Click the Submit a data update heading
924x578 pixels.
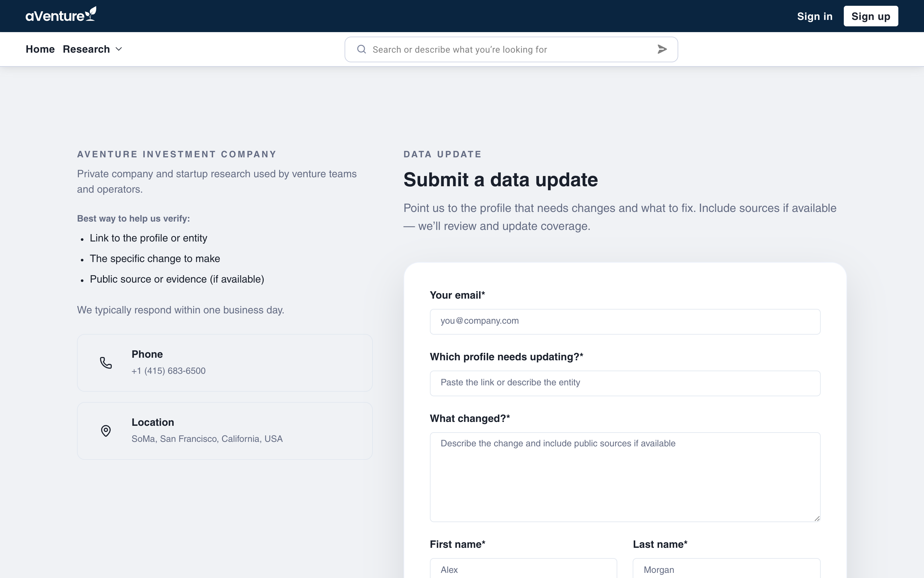(501, 180)
